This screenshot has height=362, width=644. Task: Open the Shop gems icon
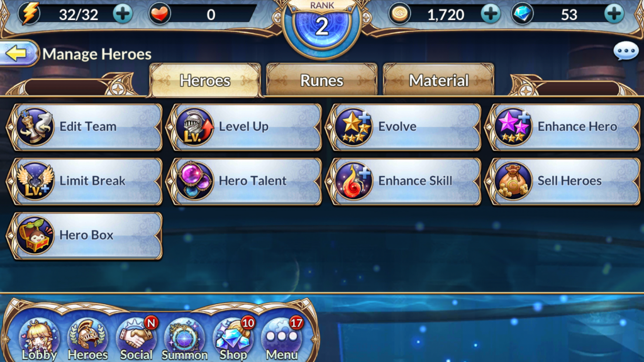[233, 339]
